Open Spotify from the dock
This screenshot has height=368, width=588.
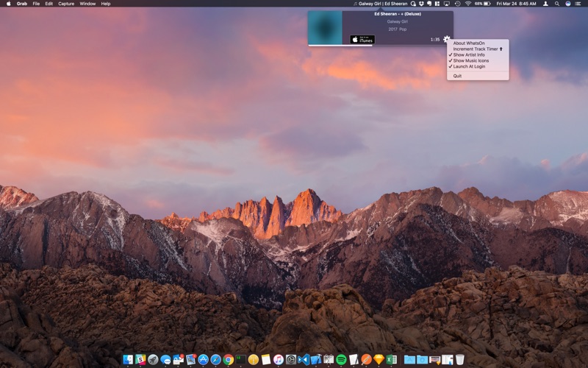(341, 360)
